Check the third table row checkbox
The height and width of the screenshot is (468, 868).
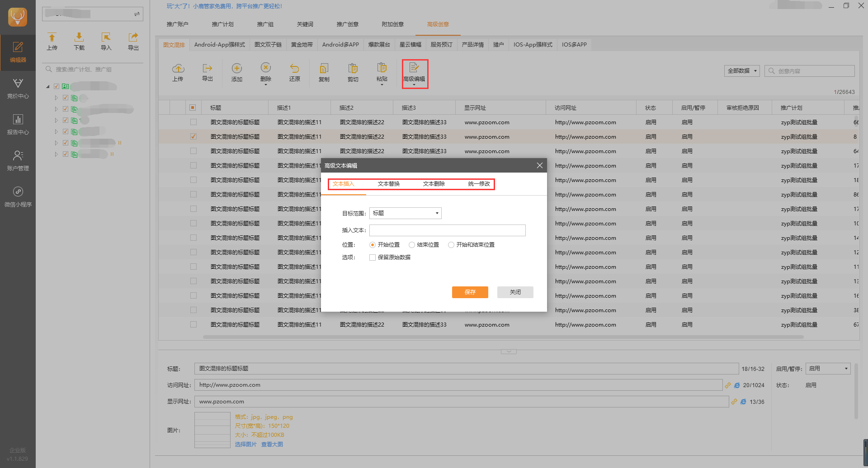193,151
